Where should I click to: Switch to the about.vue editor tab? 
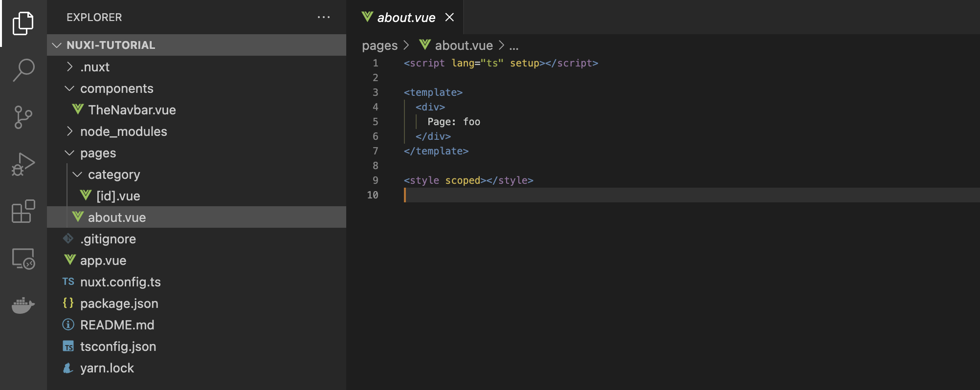406,18
